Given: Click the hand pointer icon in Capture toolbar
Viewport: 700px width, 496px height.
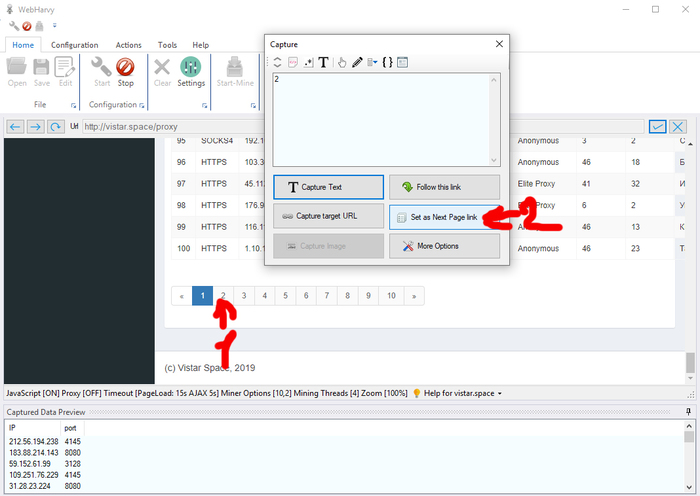Looking at the screenshot, I should (x=341, y=62).
